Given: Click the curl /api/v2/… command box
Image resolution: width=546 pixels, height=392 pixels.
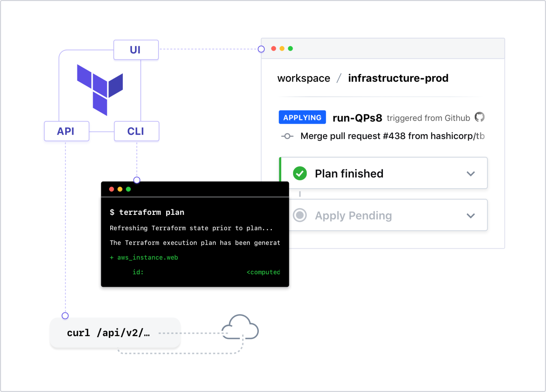Looking at the screenshot, I should tap(115, 333).
